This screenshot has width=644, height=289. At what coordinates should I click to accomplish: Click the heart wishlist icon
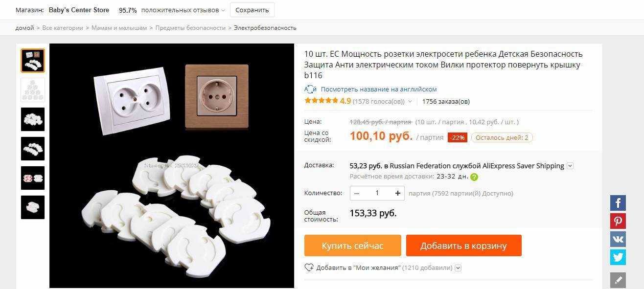tap(309, 268)
